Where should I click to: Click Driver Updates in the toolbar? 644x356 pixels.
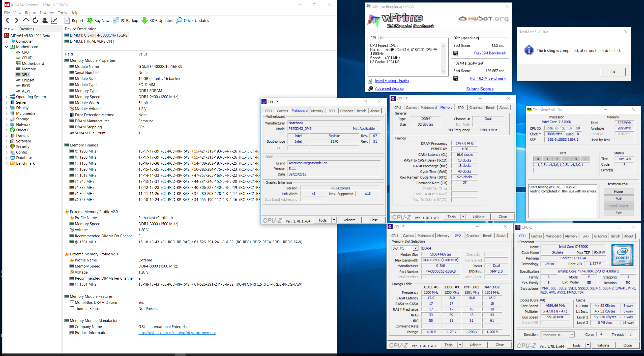coord(193,20)
